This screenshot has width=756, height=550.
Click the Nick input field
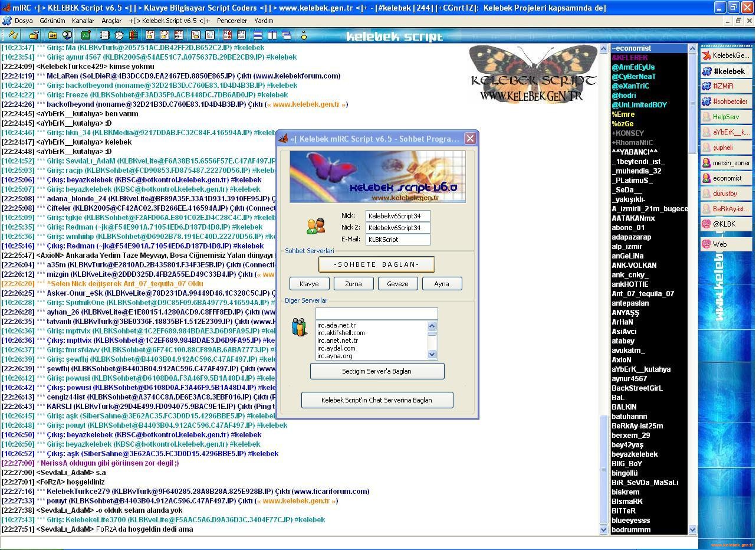(x=398, y=216)
